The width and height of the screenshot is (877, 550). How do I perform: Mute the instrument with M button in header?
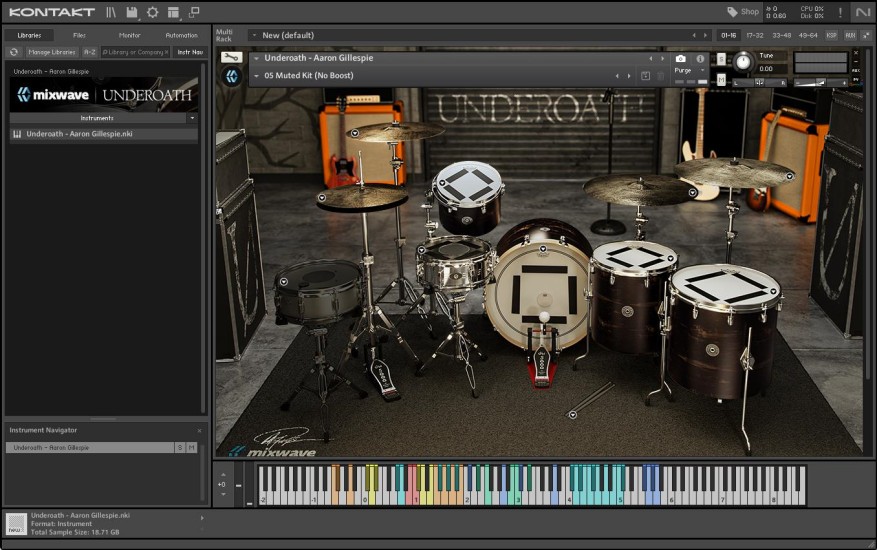tap(721, 80)
